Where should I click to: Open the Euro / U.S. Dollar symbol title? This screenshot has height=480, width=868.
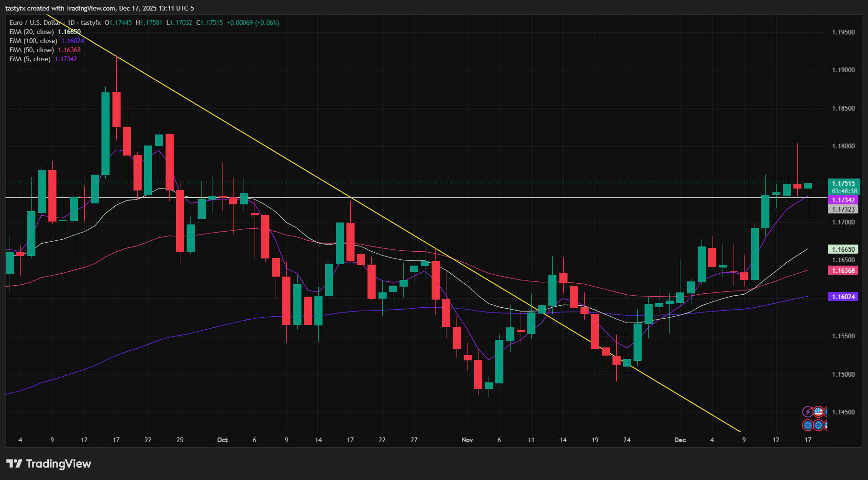[x=35, y=22]
